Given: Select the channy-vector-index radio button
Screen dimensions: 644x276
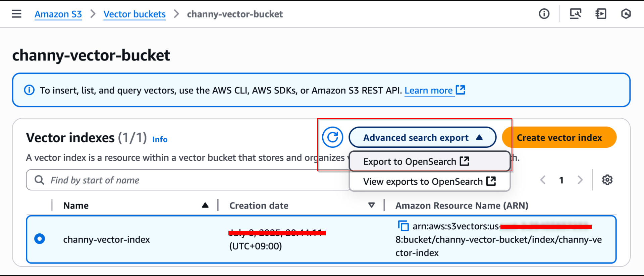Looking at the screenshot, I should [x=40, y=239].
